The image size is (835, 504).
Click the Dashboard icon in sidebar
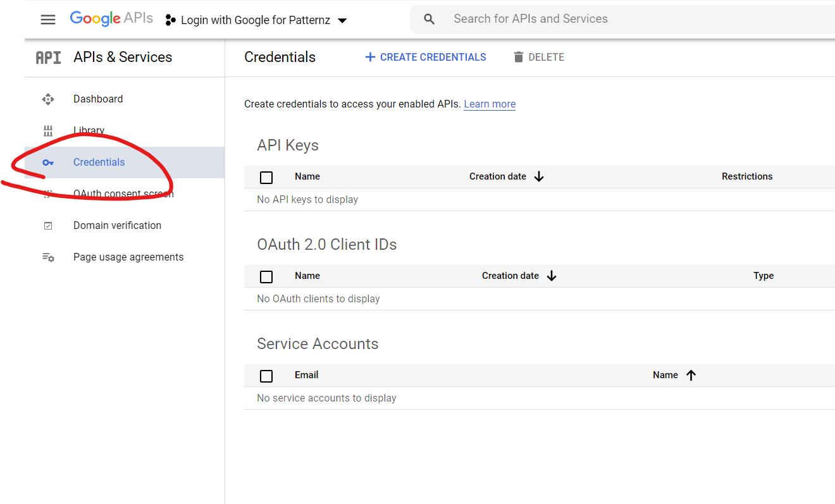click(x=48, y=99)
